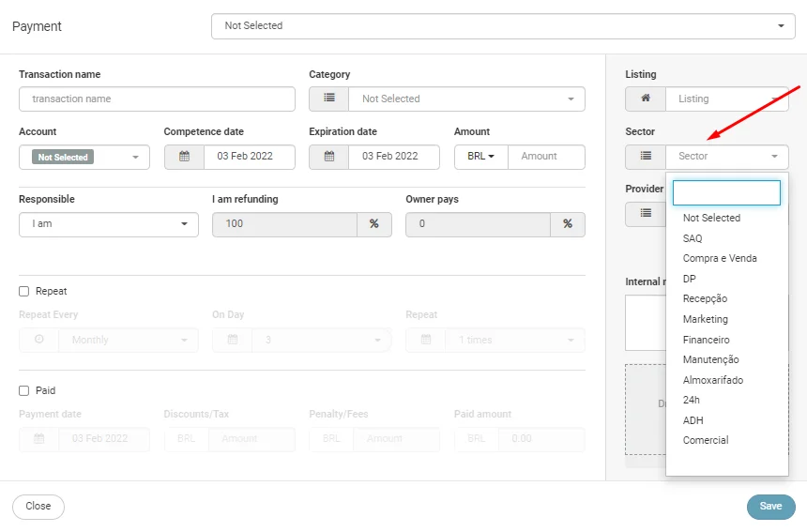807x532 pixels.
Task: Click the percent sign after I am refunding
Action: (373, 224)
